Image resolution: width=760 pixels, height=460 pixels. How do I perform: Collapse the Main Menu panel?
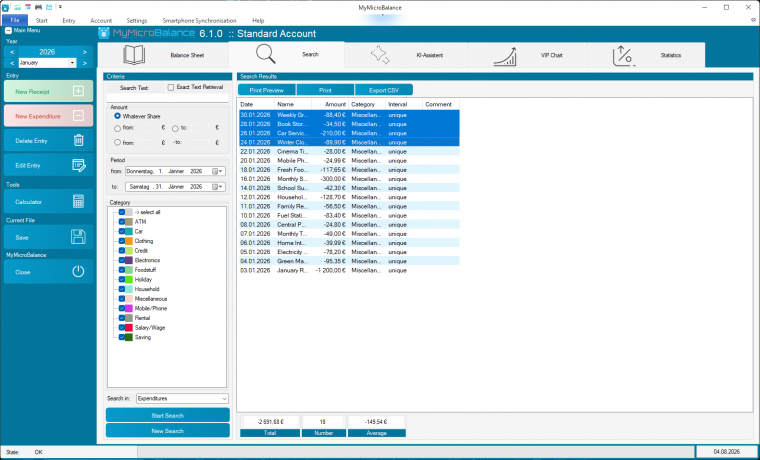(x=8, y=31)
